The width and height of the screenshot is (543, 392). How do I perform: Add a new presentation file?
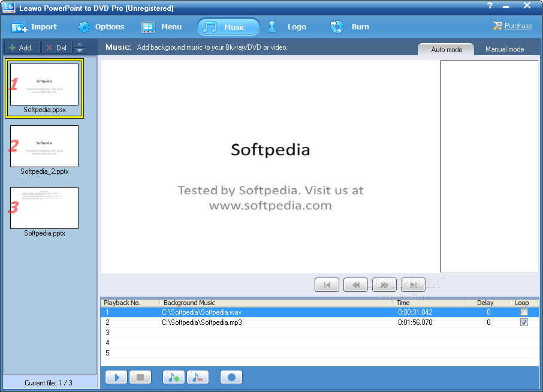click(x=22, y=48)
